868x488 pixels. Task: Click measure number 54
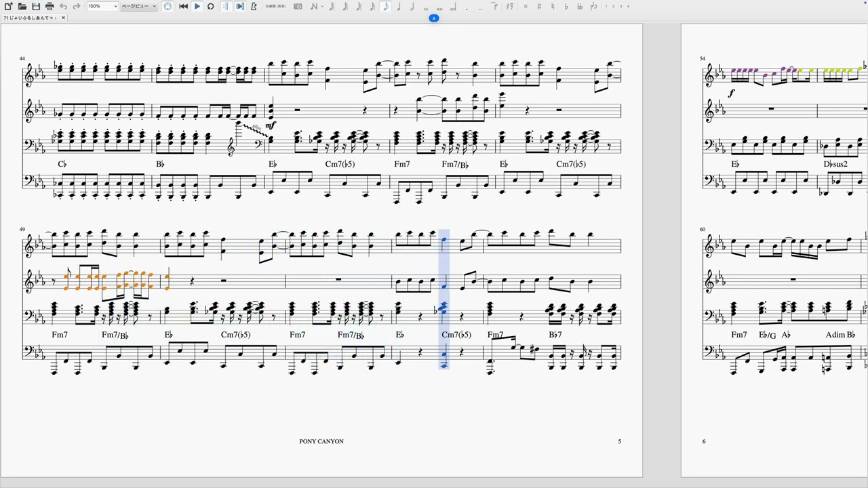click(703, 59)
